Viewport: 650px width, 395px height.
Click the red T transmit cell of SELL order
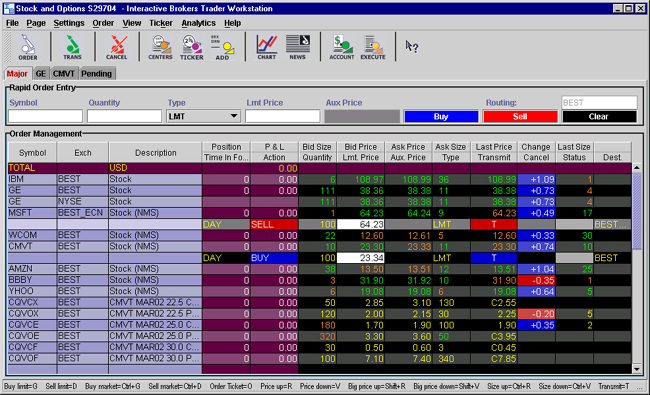(494, 224)
